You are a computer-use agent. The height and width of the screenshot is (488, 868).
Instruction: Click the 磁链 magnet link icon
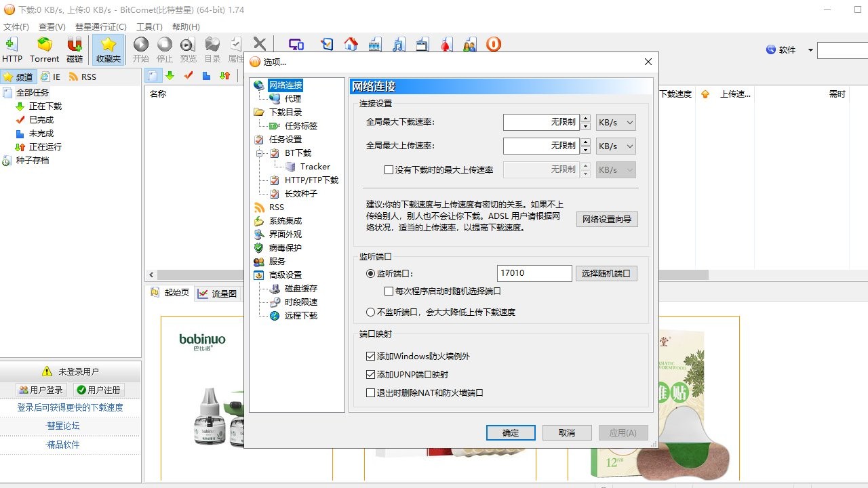[75, 50]
